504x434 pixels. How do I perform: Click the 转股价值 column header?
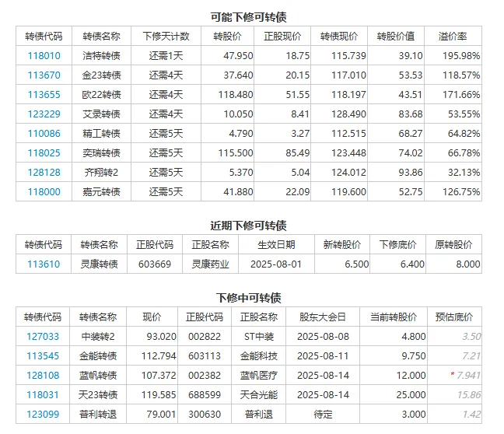[x=396, y=36]
